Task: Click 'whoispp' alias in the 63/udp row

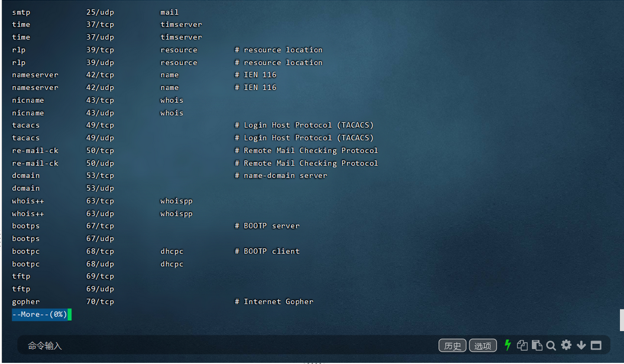Action: pyautogui.click(x=176, y=214)
